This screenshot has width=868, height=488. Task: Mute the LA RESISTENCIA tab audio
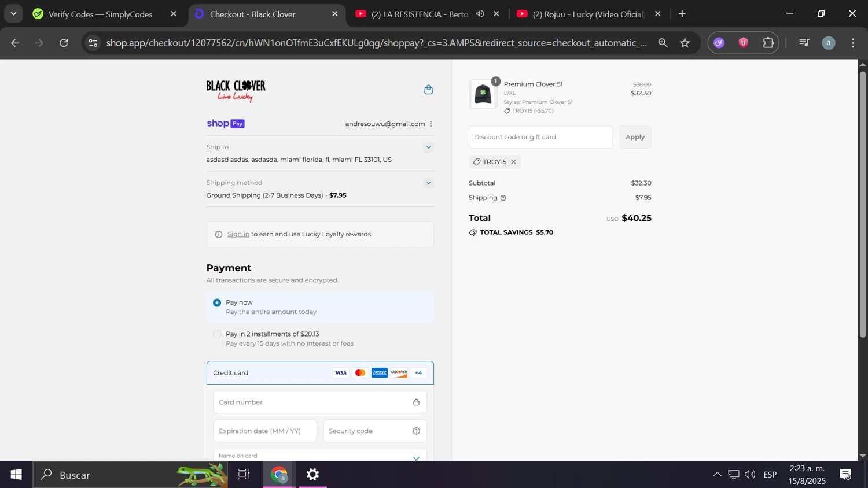point(480,14)
